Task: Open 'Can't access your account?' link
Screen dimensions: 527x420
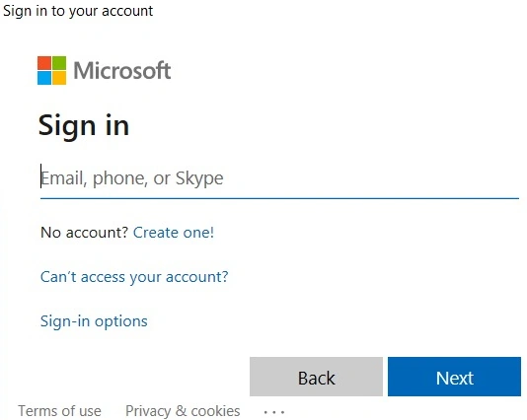Action: tap(134, 277)
